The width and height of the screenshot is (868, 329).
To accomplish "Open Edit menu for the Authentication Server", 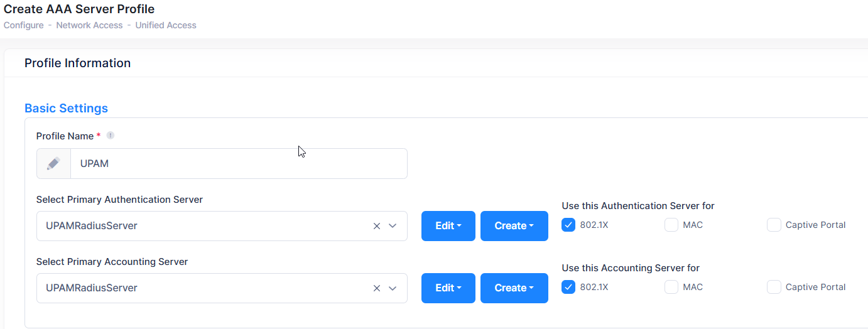I will [x=448, y=226].
